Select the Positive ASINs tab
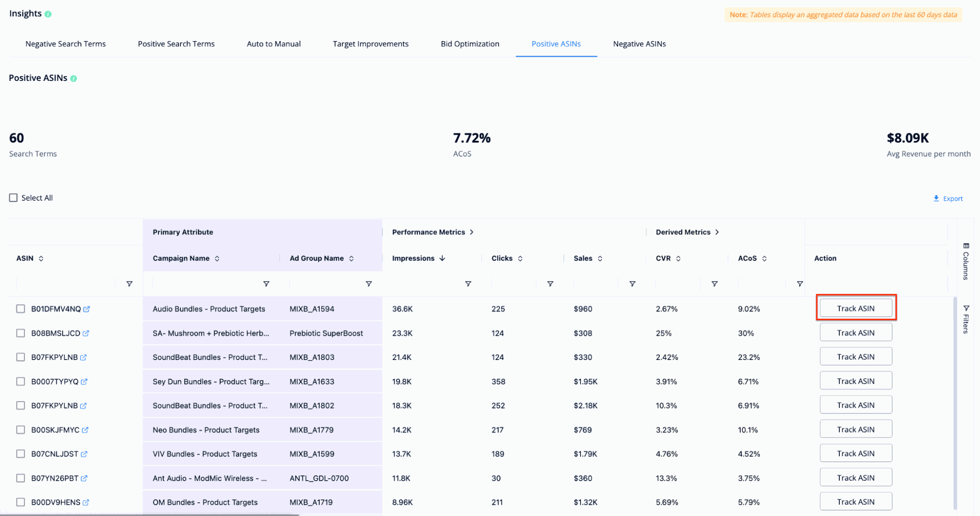This screenshot has height=516, width=980. click(x=556, y=44)
